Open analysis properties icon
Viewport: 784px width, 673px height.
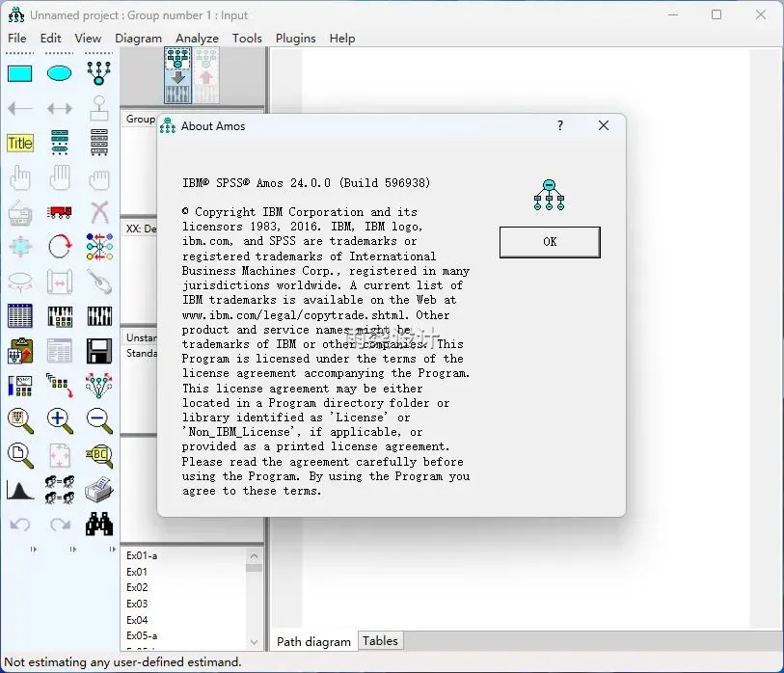59,316
